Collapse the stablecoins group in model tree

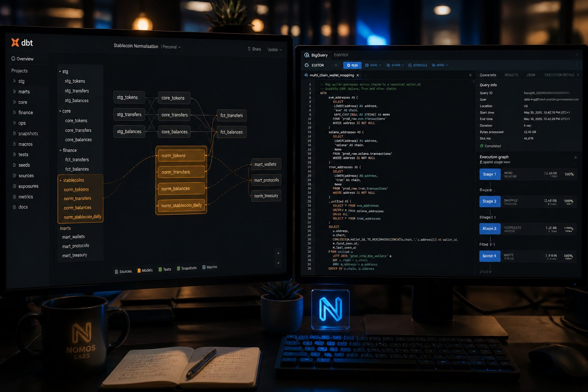click(x=60, y=180)
